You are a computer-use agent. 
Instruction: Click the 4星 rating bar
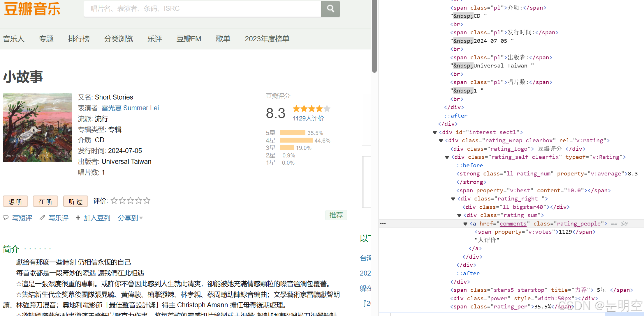tap(296, 140)
